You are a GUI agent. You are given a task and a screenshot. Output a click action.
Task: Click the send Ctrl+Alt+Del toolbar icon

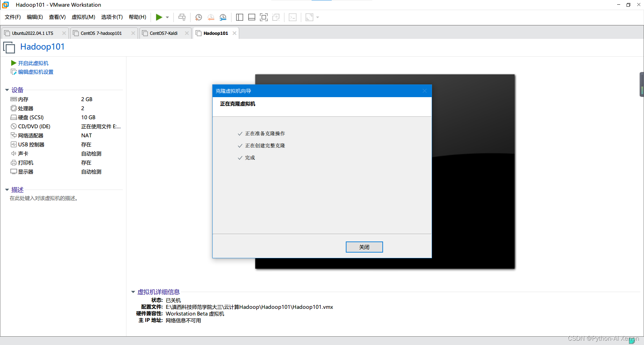click(x=182, y=17)
